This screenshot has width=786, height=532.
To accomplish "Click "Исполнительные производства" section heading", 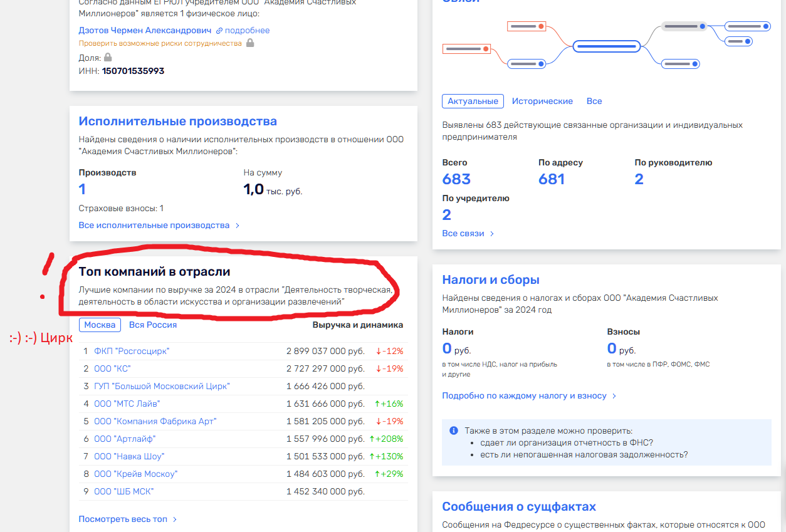I will click(177, 121).
